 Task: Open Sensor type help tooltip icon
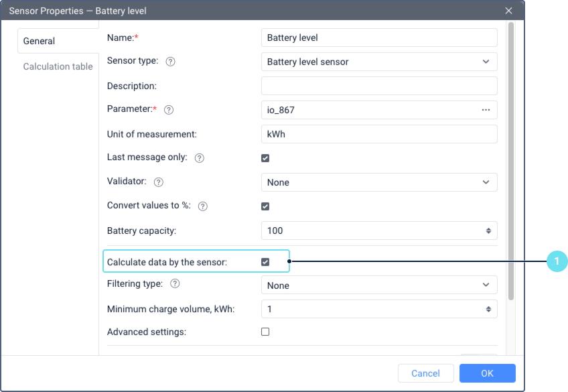(170, 62)
